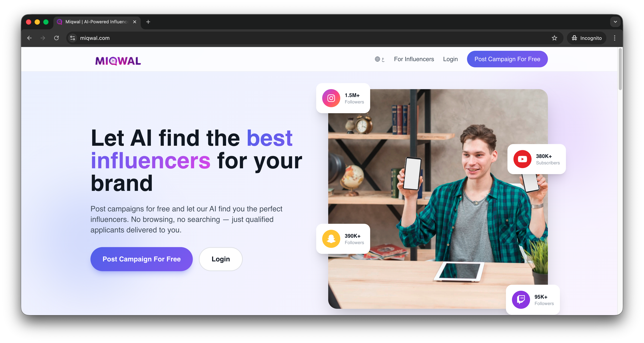Click Login in the top navigation
The image size is (644, 343).
point(450,59)
